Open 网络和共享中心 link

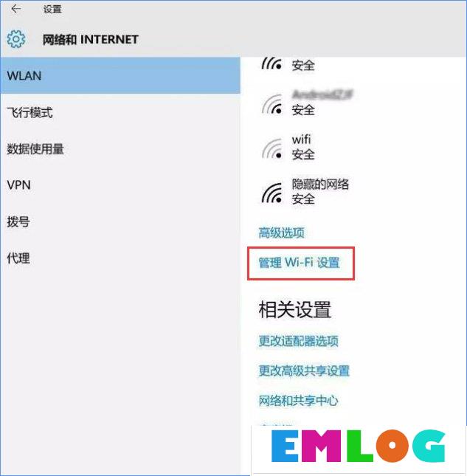(298, 401)
